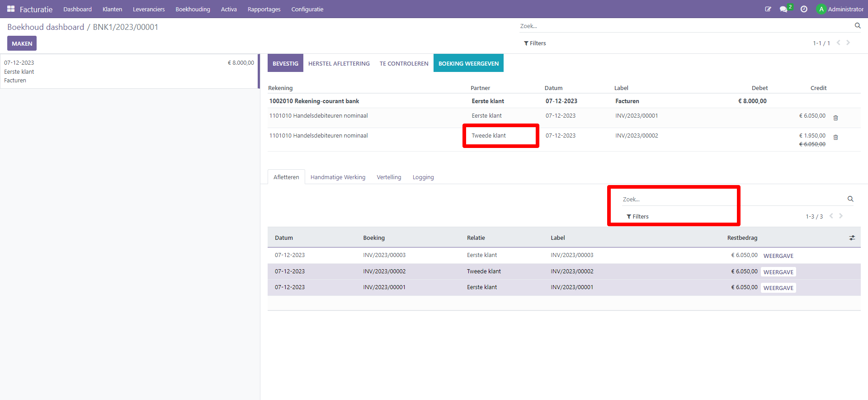Image resolution: width=868 pixels, height=400 pixels.
Task: Open the column settings adjust icon
Action: pyautogui.click(x=852, y=238)
